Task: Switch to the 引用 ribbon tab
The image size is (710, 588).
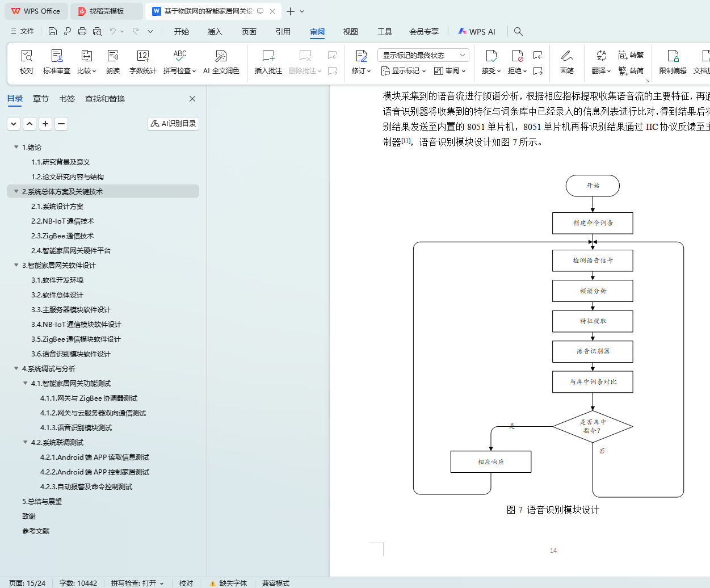Action: 283,32
